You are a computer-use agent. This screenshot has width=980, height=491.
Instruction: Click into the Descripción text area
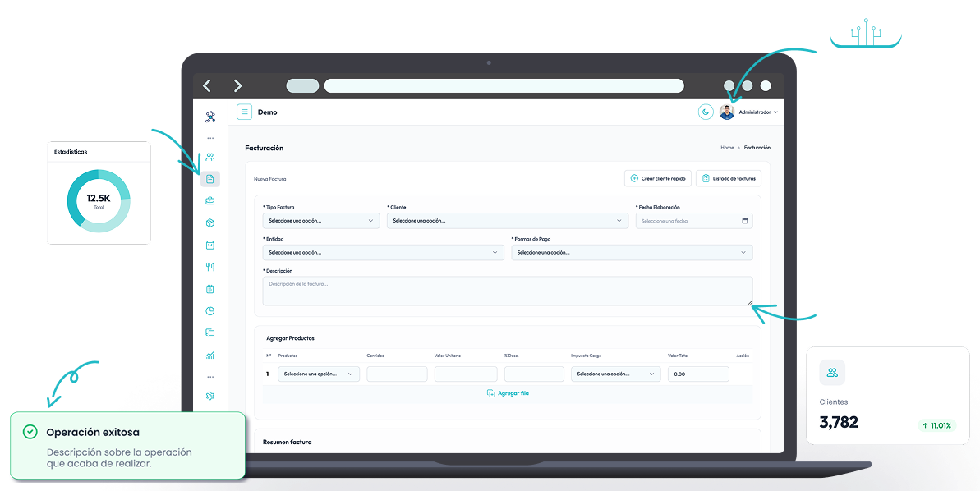click(507, 291)
